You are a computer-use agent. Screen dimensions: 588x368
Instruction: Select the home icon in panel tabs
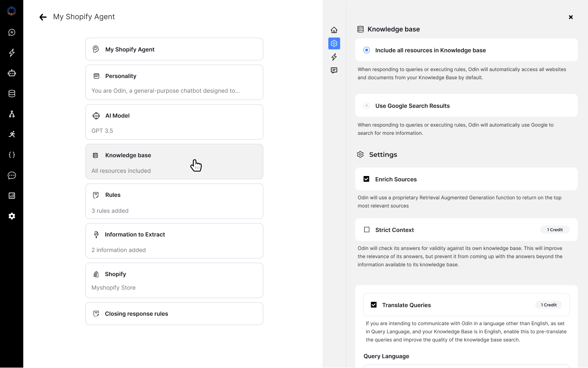[x=334, y=30]
